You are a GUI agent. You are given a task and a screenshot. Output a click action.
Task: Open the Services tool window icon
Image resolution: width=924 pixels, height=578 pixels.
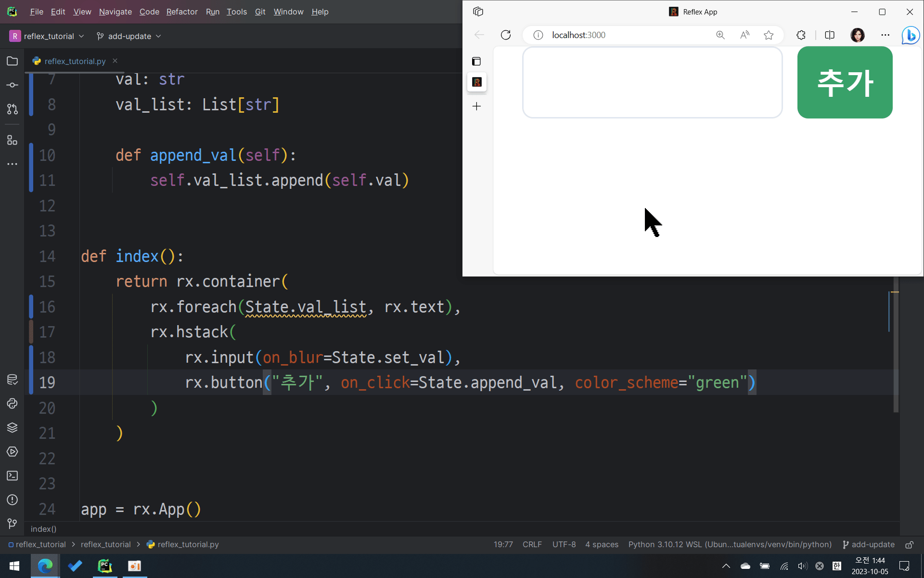click(x=13, y=452)
